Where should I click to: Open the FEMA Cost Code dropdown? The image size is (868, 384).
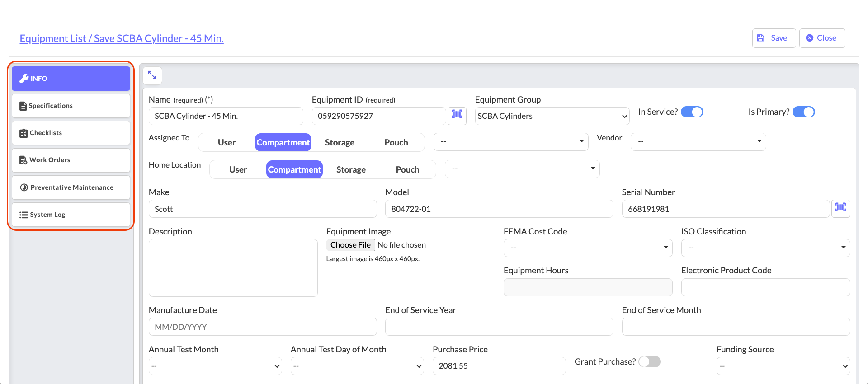pyautogui.click(x=588, y=248)
